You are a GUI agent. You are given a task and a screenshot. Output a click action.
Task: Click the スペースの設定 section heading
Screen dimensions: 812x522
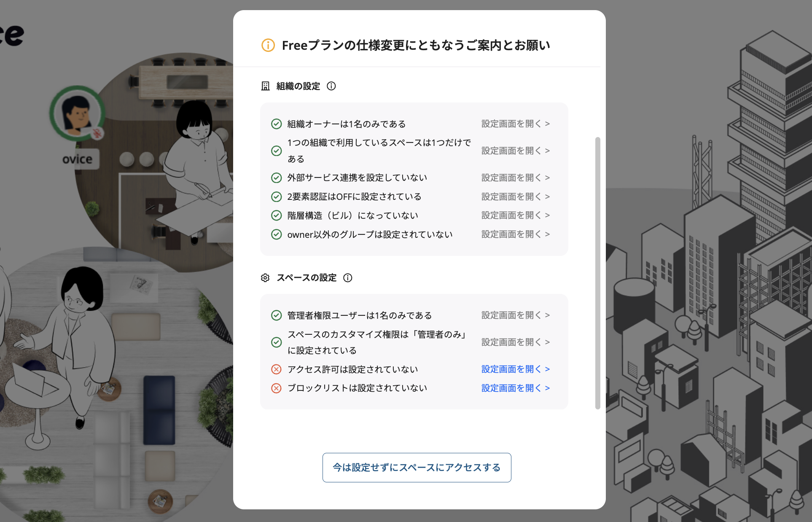pyautogui.click(x=307, y=277)
